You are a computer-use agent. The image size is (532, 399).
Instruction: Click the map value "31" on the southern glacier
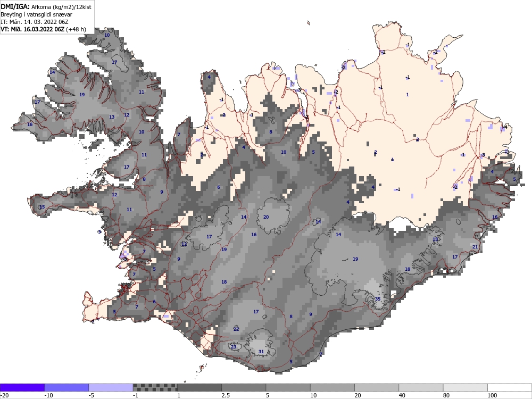pos(261,352)
